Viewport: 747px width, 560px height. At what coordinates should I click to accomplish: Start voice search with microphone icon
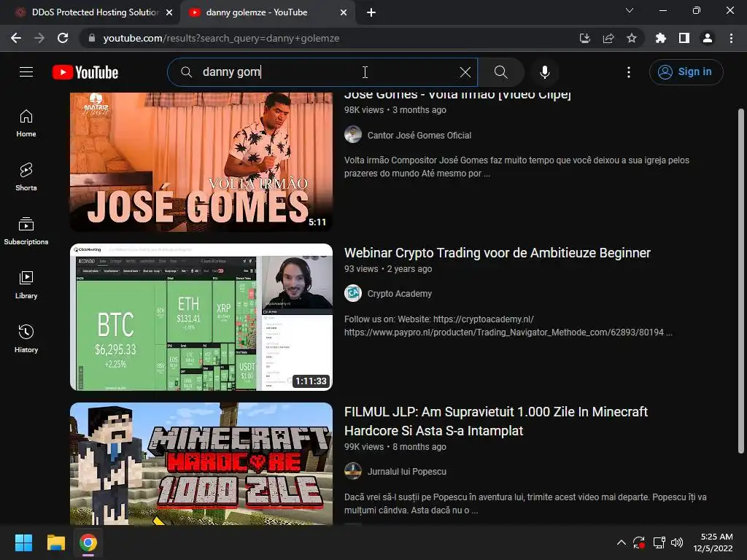tap(545, 72)
